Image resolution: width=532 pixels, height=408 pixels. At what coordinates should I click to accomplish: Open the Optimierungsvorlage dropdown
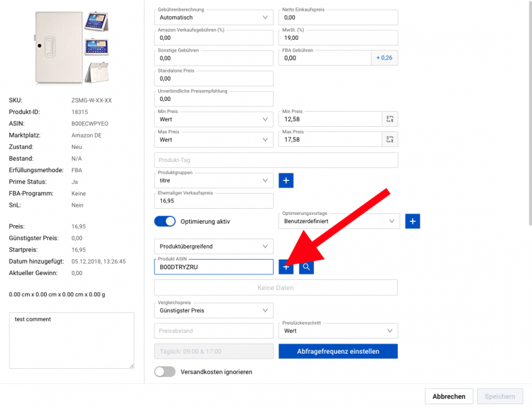point(339,221)
